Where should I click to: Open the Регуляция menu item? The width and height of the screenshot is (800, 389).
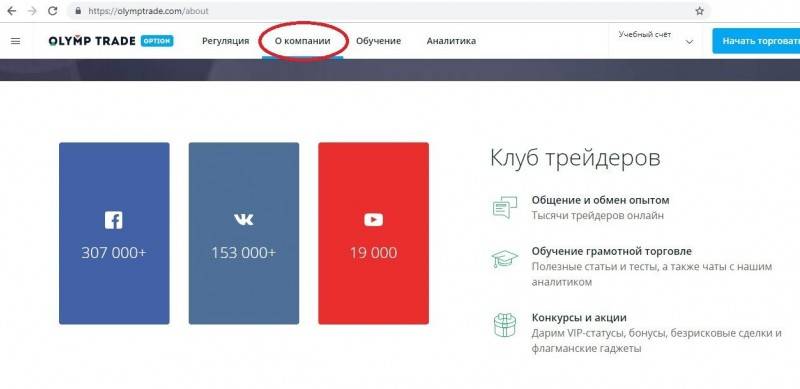click(x=226, y=41)
